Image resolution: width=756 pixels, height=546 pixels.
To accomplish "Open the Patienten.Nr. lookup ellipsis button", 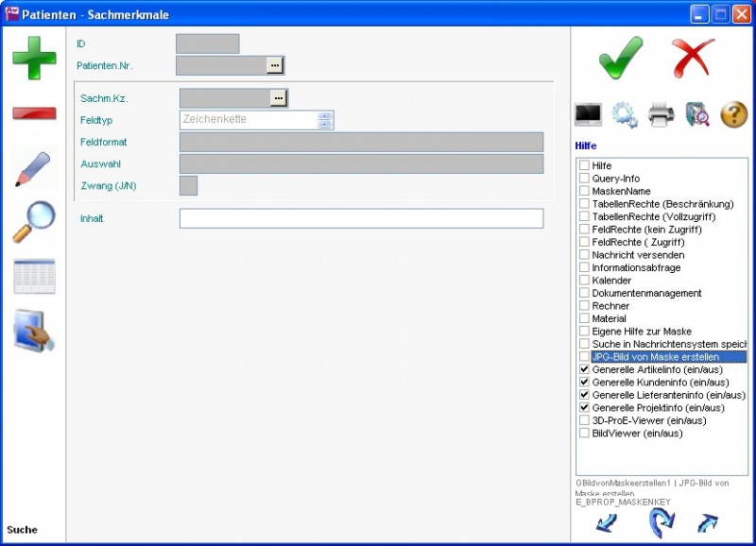I will tap(274, 65).
